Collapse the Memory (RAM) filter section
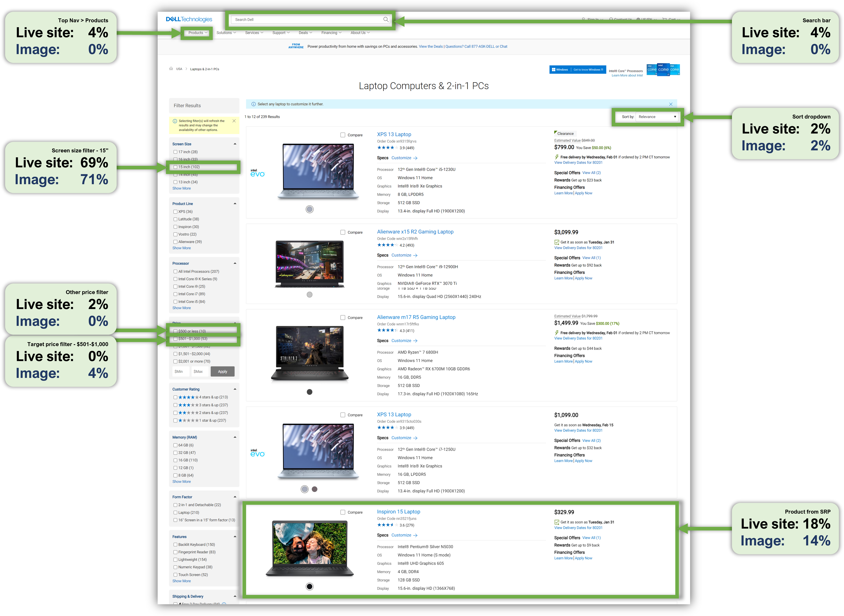This screenshot has height=616, width=844. [x=235, y=437]
